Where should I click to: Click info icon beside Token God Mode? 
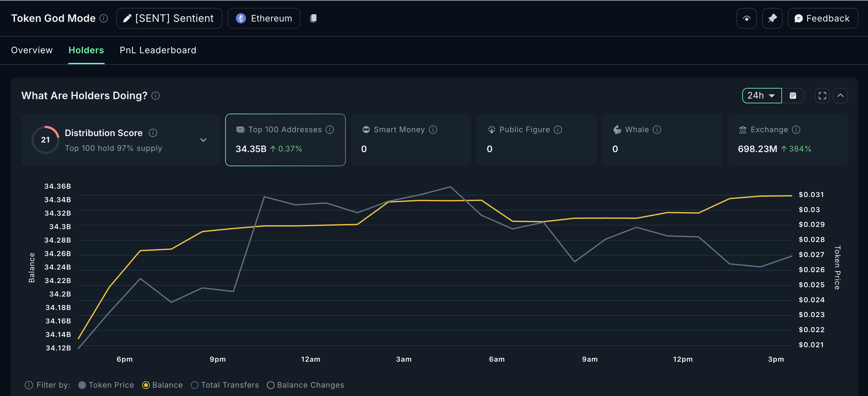click(x=104, y=18)
